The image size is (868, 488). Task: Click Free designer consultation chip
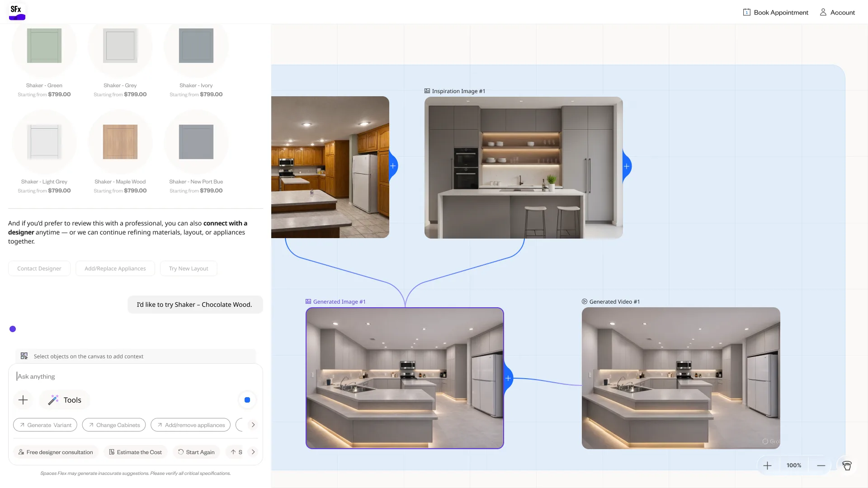click(x=56, y=452)
